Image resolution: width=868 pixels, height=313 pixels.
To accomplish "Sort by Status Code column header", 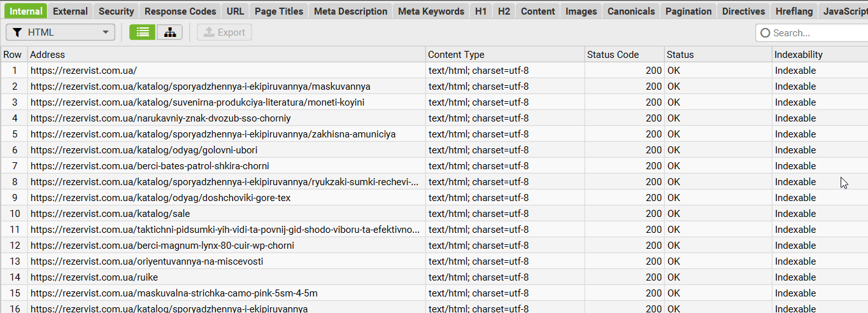I will [613, 55].
